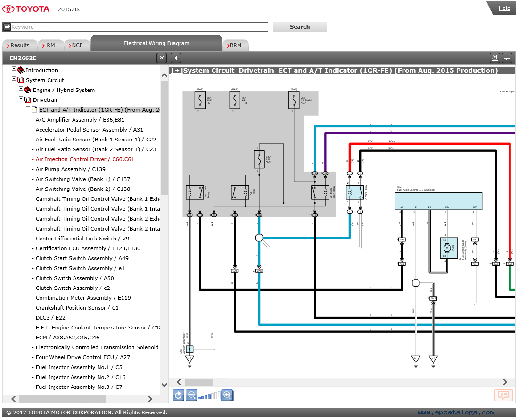The image size is (518, 420).
Task: Select Engine / Hybrid System in the tree
Action: click(64, 90)
